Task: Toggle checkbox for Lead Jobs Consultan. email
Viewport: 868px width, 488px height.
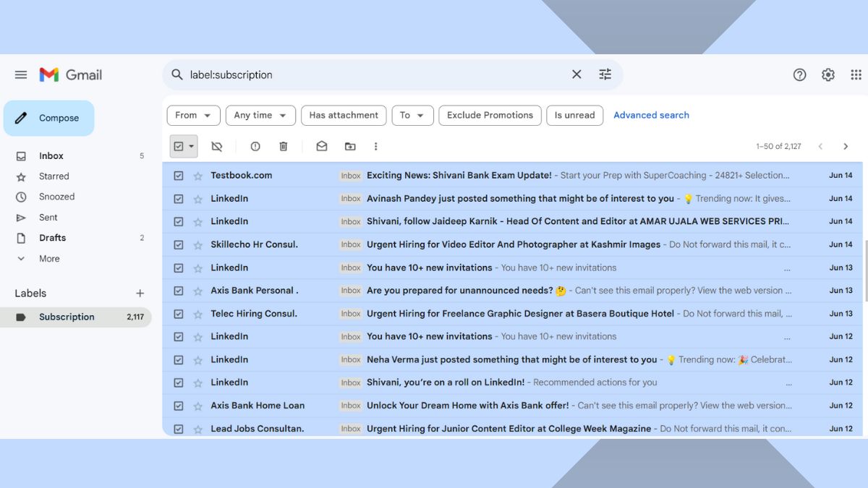Action: click(x=179, y=429)
